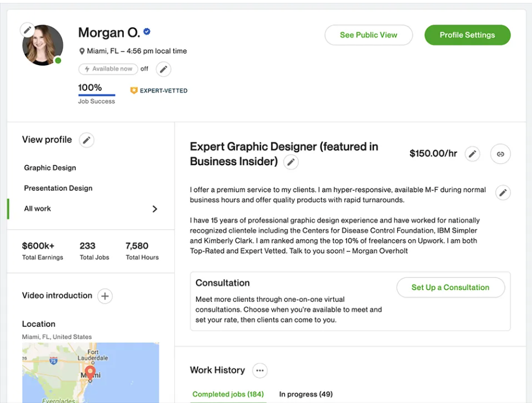532x403 pixels.
Task: Select All work profile
Action: tap(37, 209)
